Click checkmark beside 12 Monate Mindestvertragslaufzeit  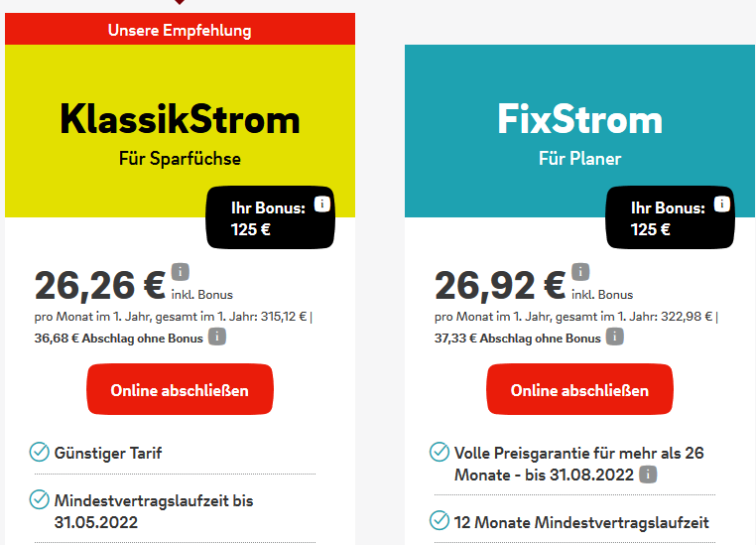click(440, 520)
